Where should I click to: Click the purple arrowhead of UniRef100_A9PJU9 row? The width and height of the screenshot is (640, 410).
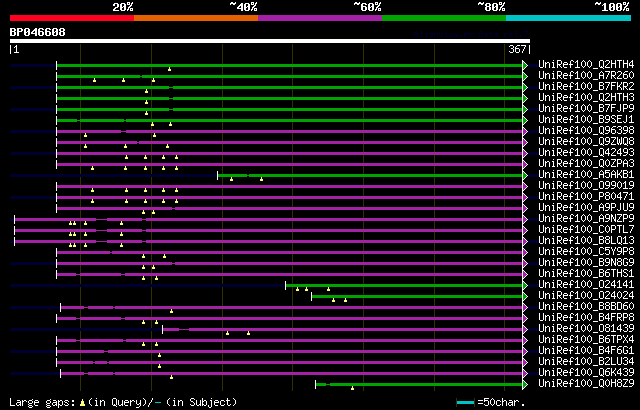click(x=525, y=208)
